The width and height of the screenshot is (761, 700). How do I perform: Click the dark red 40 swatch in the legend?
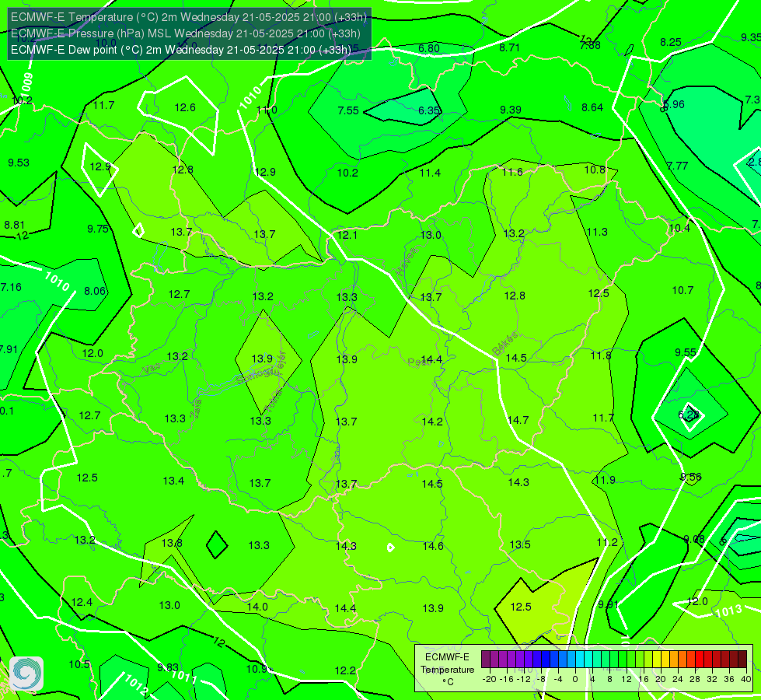(742, 660)
